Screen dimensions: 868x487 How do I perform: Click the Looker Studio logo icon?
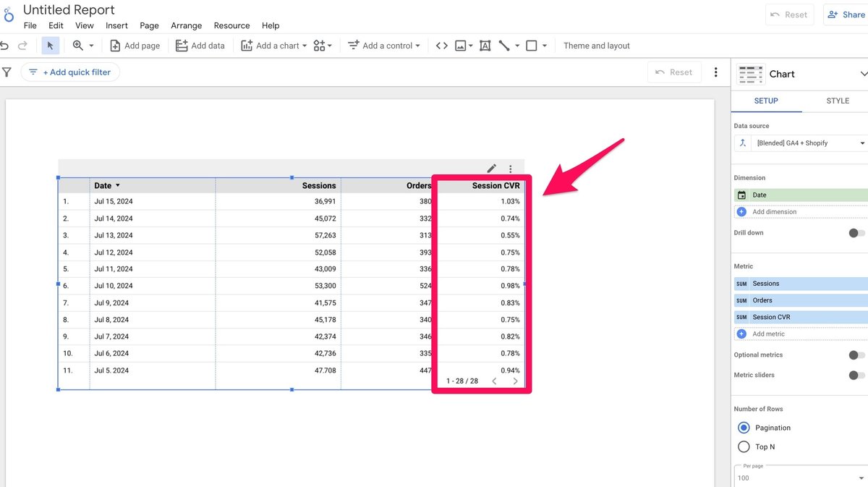pos(8,14)
